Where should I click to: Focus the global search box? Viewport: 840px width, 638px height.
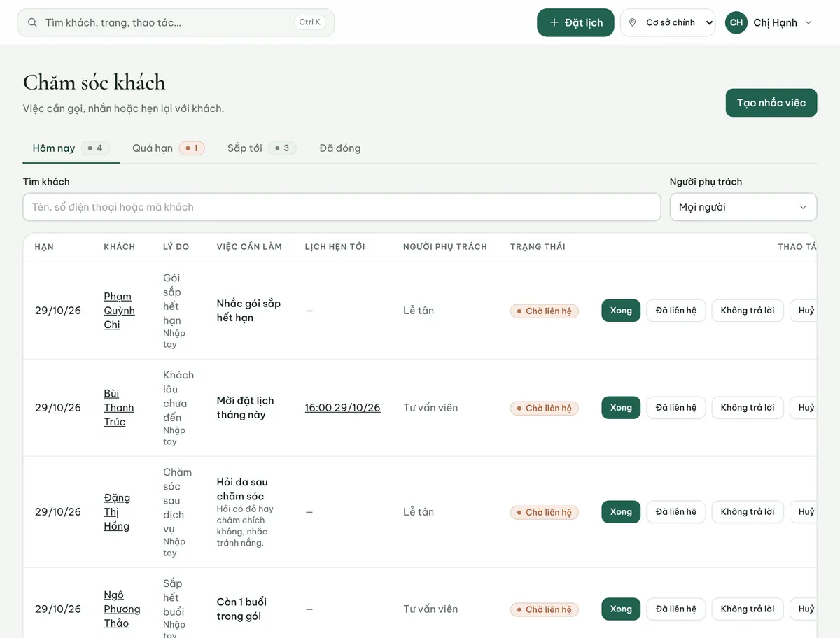(x=176, y=22)
